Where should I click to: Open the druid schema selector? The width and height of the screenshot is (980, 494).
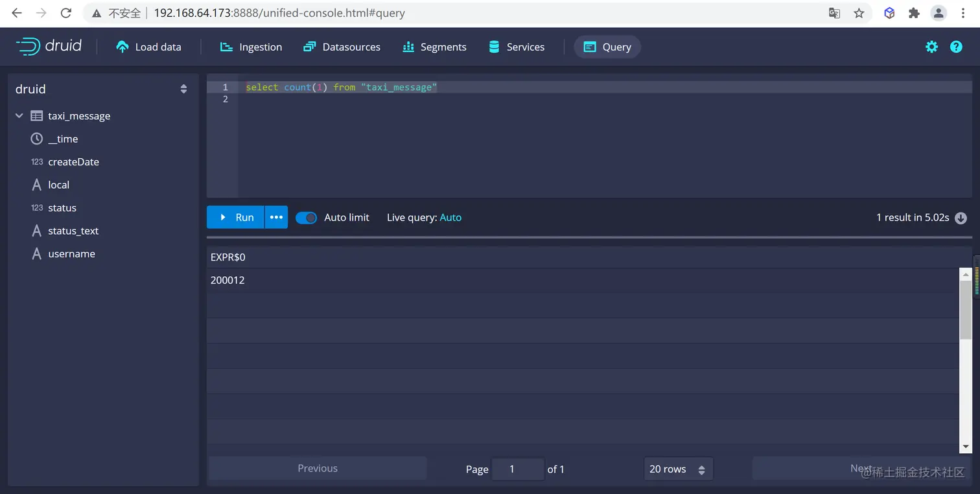pos(102,89)
